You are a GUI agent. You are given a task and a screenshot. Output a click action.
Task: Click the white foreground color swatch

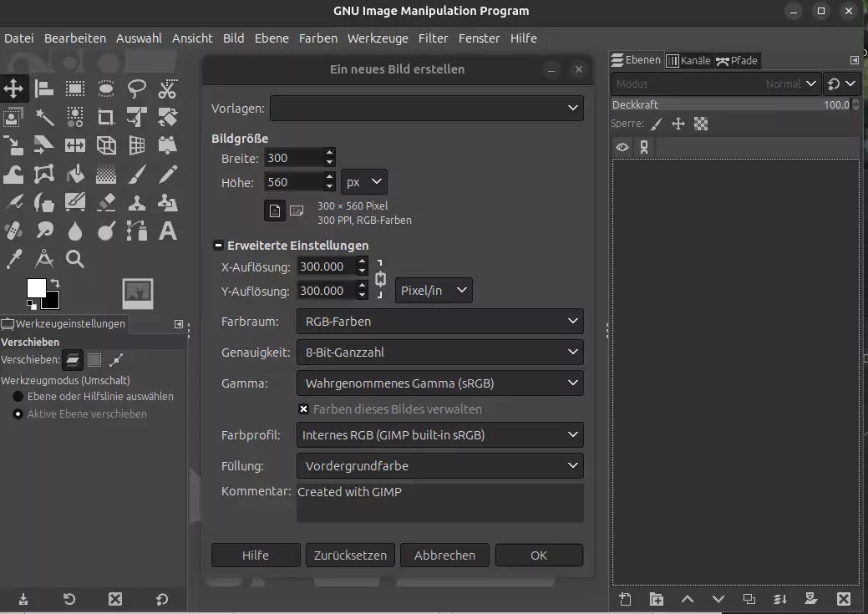pyautogui.click(x=37, y=288)
